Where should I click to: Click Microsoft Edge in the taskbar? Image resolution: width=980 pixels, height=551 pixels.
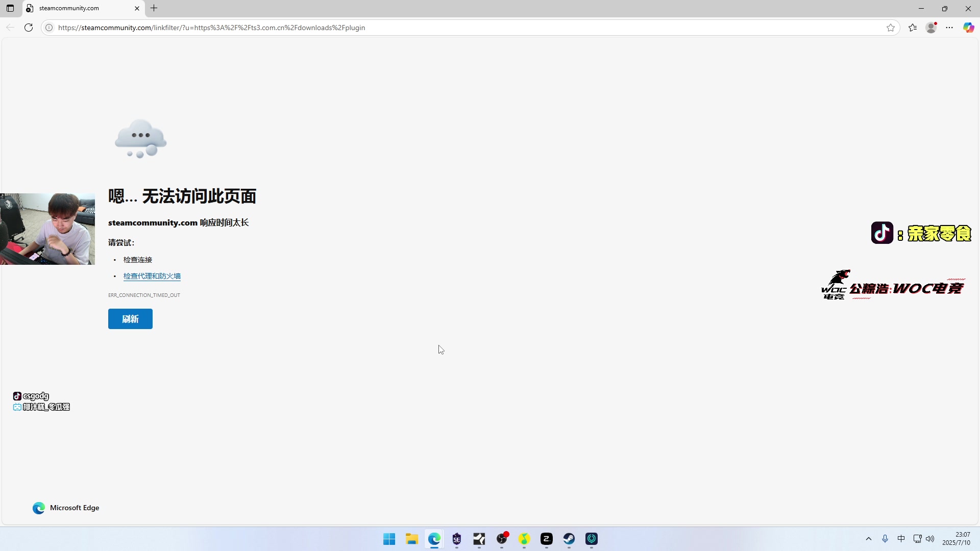[x=434, y=539]
